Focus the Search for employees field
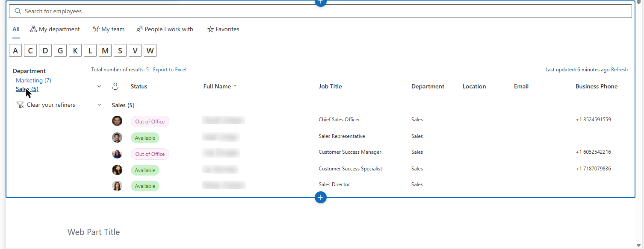 point(320,11)
